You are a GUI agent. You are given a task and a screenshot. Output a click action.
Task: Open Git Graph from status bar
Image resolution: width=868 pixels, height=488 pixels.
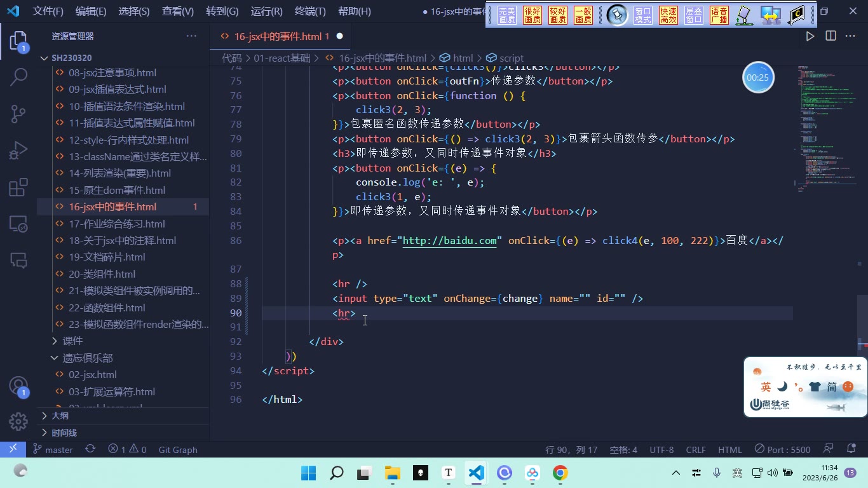pos(178,449)
